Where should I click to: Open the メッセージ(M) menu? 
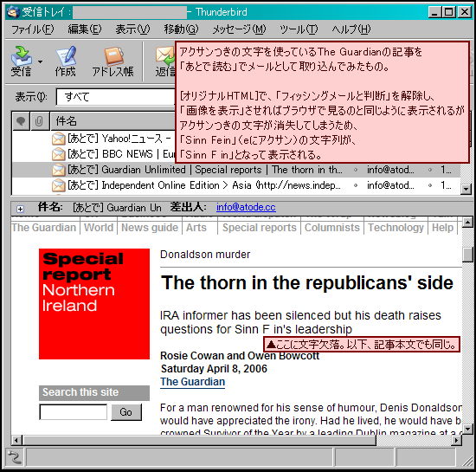click(239, 29)
